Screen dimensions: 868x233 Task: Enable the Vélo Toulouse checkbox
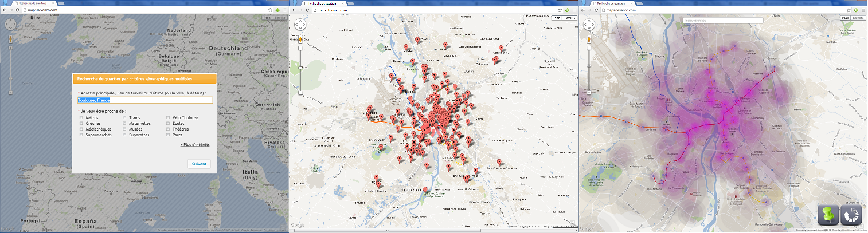pos(169,117)
